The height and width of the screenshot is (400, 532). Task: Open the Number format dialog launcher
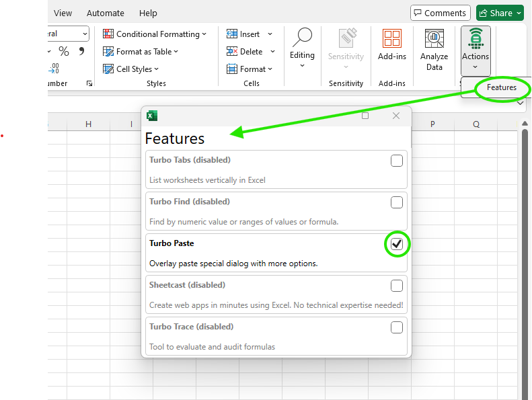[x=89, y=83]
